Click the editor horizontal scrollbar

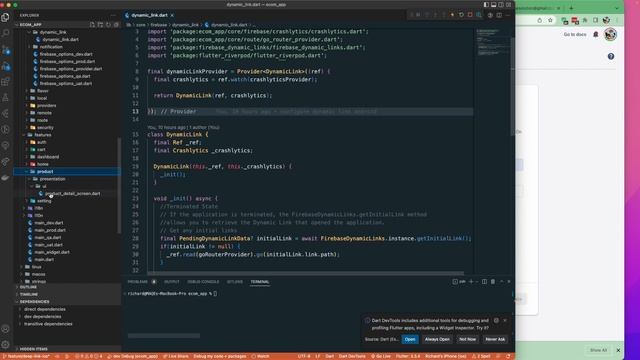(x=305, y=273)
